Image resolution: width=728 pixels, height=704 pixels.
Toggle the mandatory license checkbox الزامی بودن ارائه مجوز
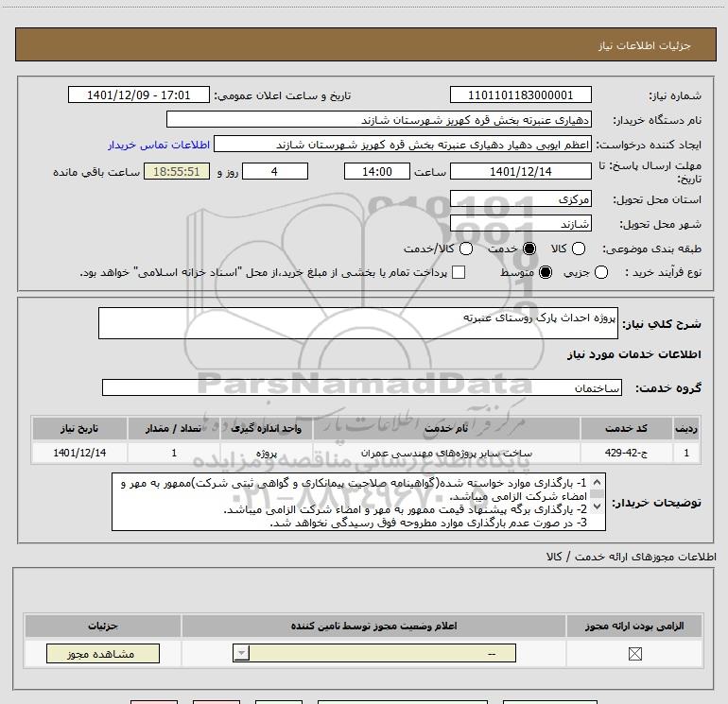(x=634, y=653)
